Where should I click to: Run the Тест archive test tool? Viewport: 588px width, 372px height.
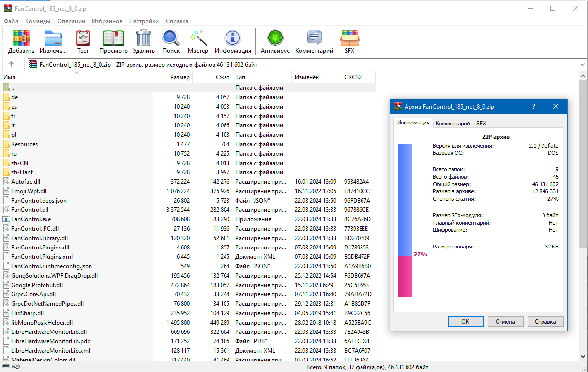point(83,38)
